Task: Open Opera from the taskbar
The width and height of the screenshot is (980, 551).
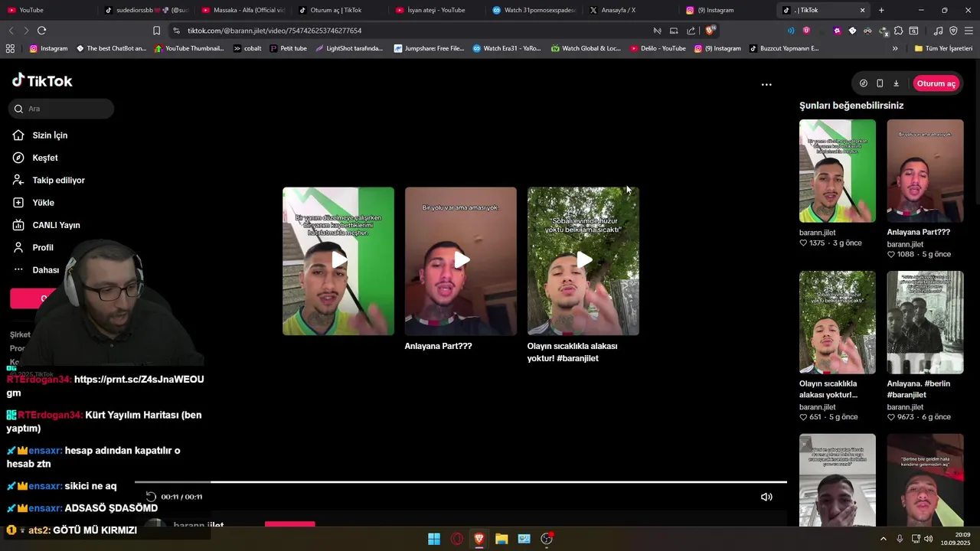Action: (x=457, y=539)
